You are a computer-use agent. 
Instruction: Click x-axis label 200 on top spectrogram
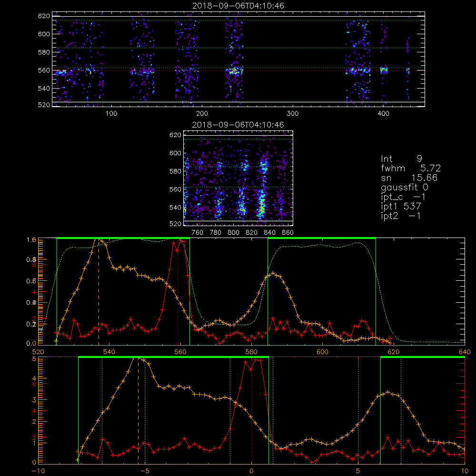[x=202, y=114]
